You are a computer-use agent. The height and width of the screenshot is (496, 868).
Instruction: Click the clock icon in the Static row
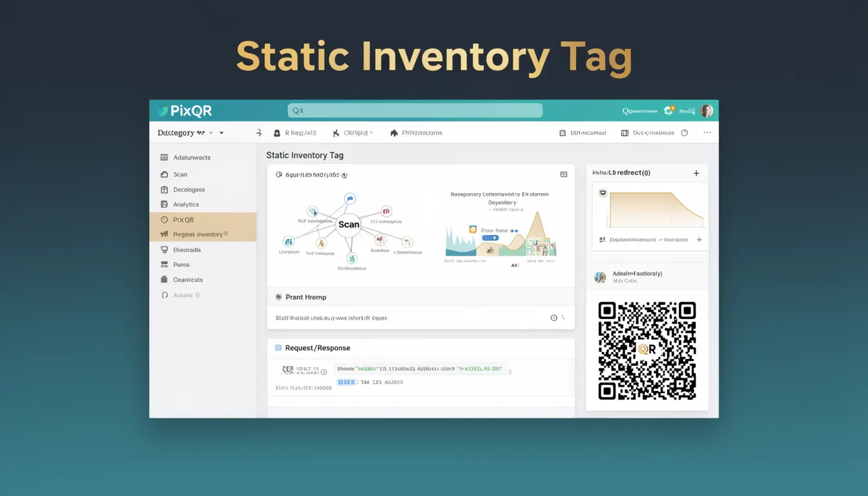tap(553, 318)
